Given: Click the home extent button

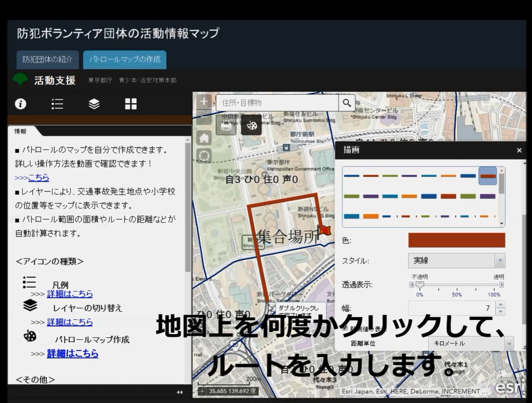Looking at the screenshot, I should 204,137.
